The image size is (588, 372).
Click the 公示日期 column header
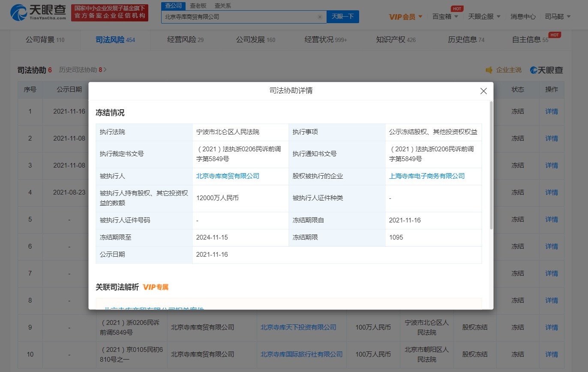click(x=69, y=90)
